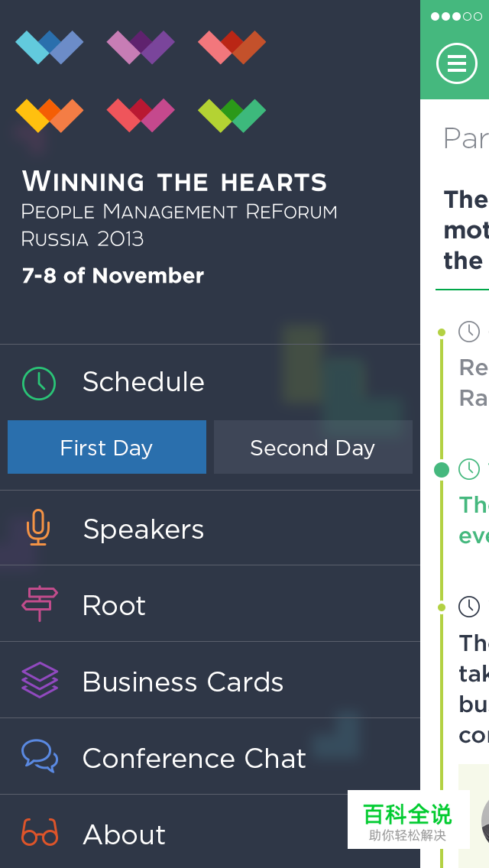Switch schedule to Second Day
The image size is (489, 868).
tap(313, 447)
